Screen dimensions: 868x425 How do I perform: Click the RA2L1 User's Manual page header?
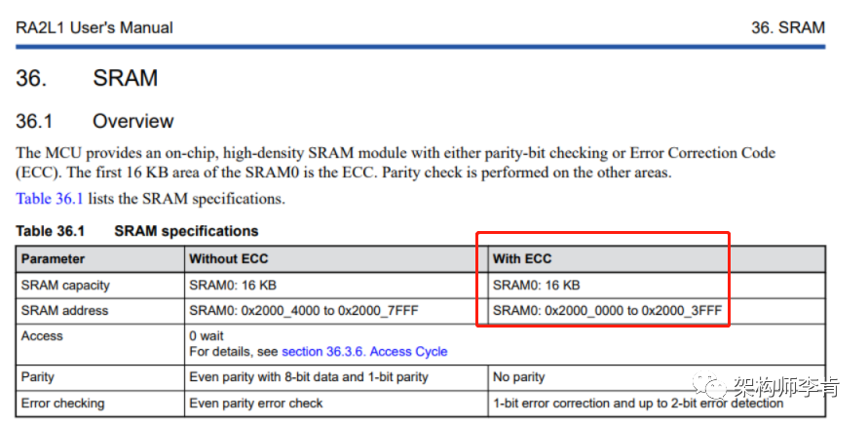tap(94, 27)
